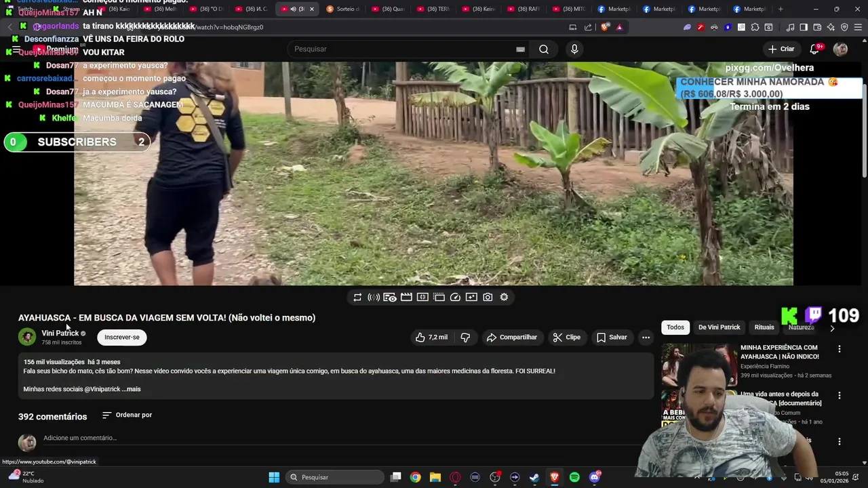Screen dimensions: 868x488
Task: Close the active YouTube browser tab
Action: 312,9
